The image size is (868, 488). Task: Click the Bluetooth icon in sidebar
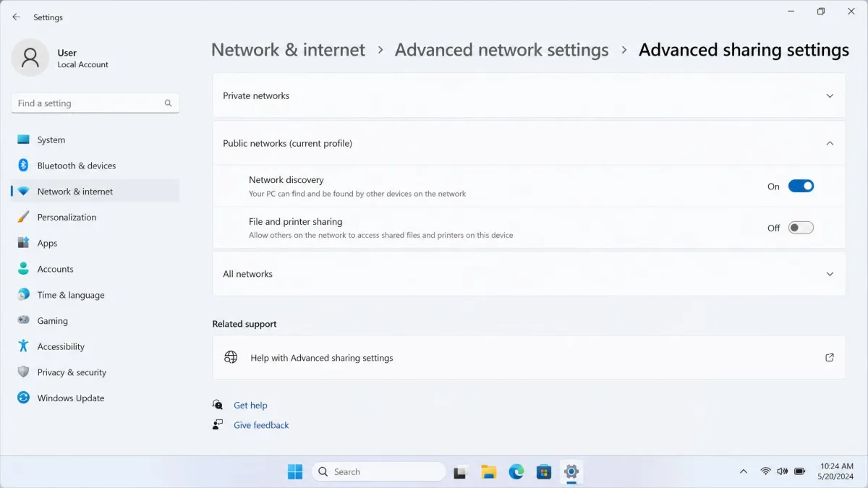click(23, 166)
